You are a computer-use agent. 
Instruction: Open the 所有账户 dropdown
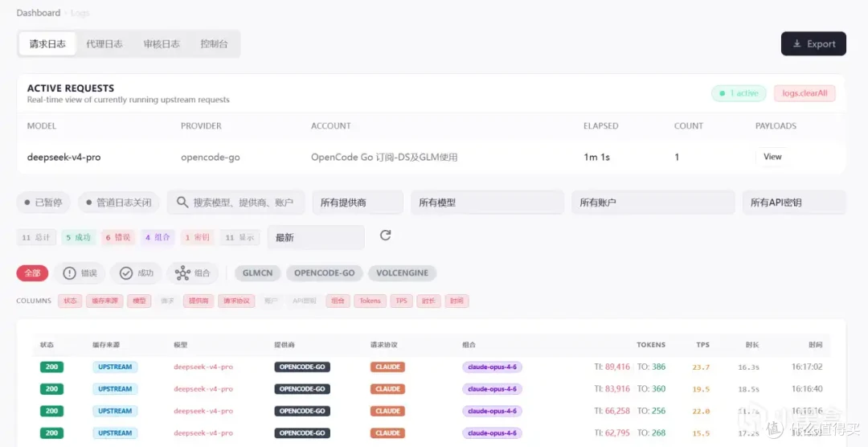click(x=653, y=203)
